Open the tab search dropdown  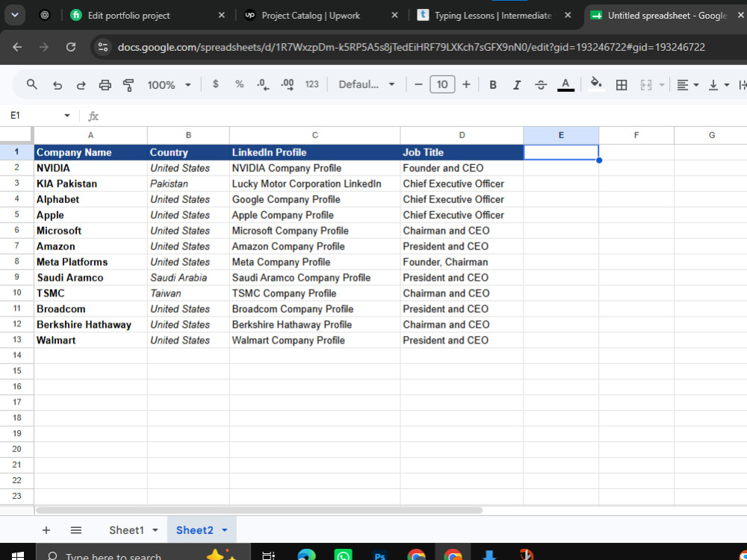coord(15,15)
